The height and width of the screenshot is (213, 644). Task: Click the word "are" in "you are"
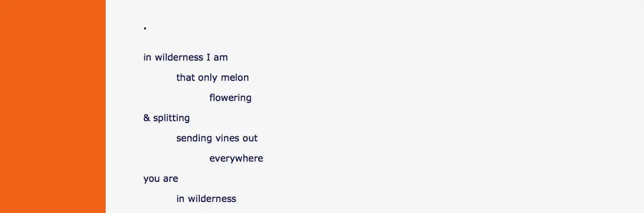pyautogui.click(x=171, y=179)
